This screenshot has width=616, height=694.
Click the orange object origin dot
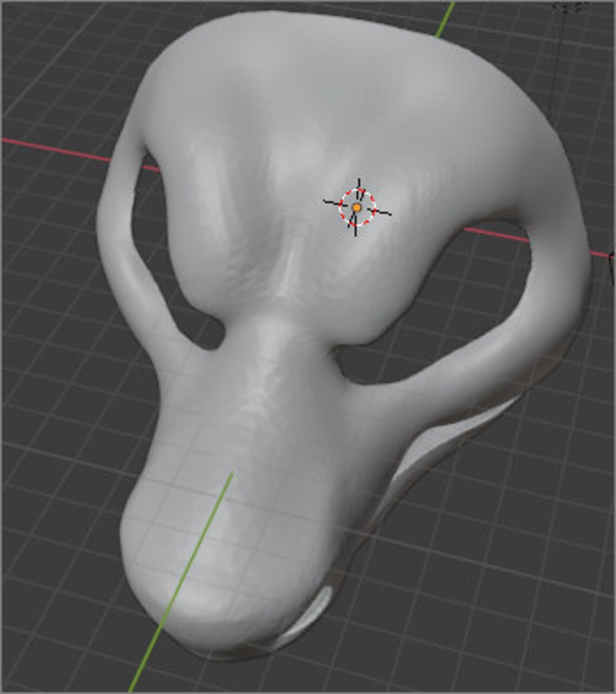click(x=357, y=208)
